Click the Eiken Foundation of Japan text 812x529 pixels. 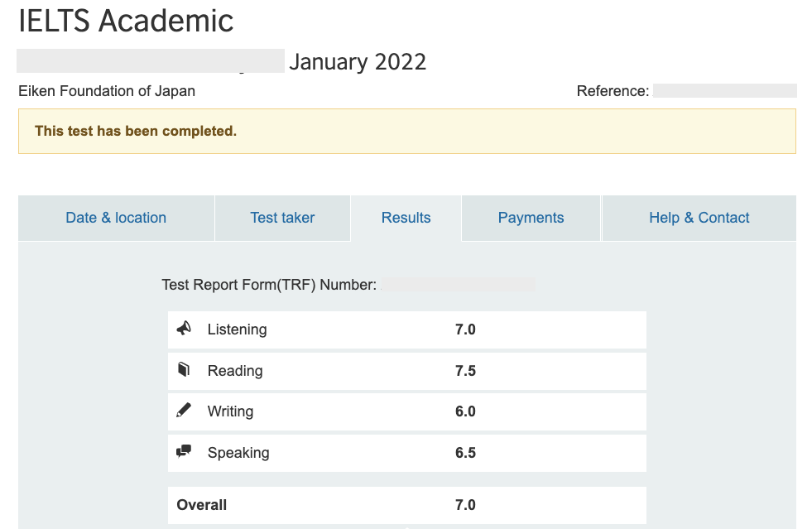pos(107,91)
